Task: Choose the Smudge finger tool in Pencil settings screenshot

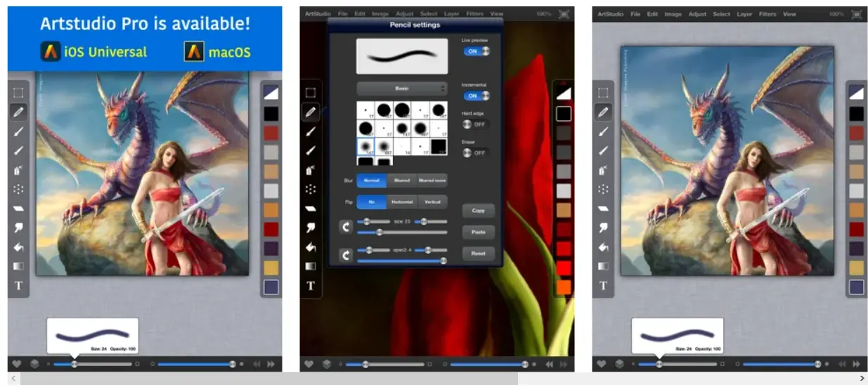Action: click(311, 228)
